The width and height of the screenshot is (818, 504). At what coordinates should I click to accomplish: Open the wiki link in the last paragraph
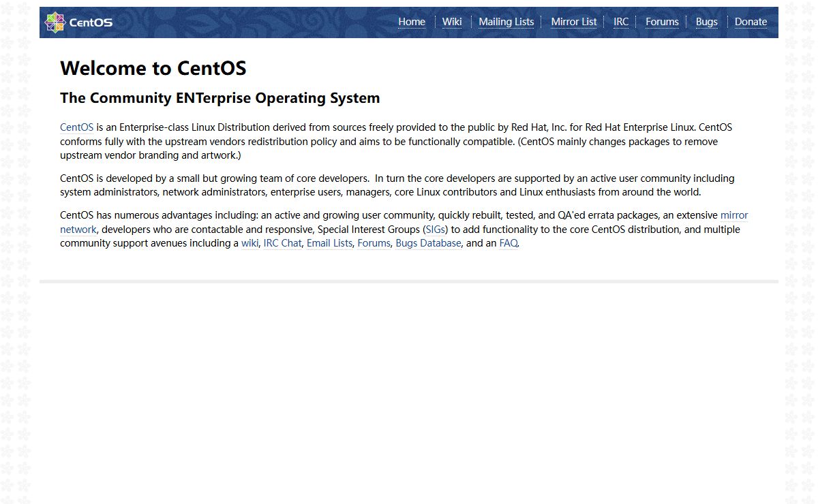[x=249, y=243]
